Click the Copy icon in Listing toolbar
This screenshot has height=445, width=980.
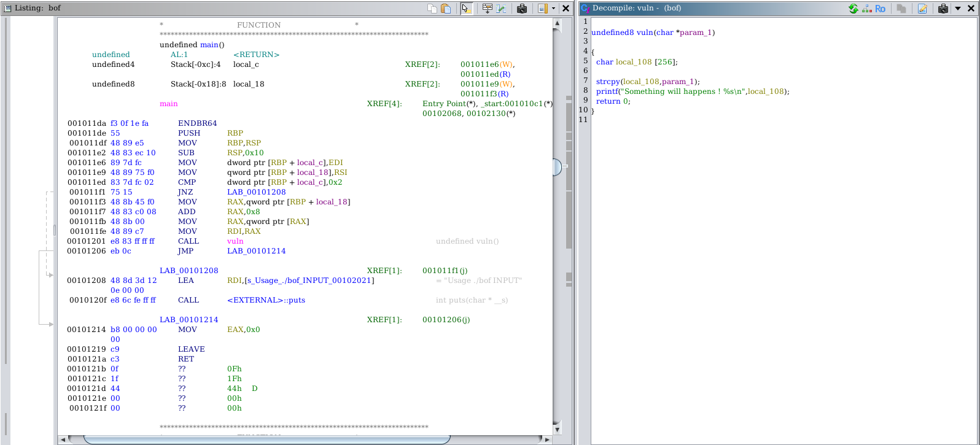click(x=432, y=9)
